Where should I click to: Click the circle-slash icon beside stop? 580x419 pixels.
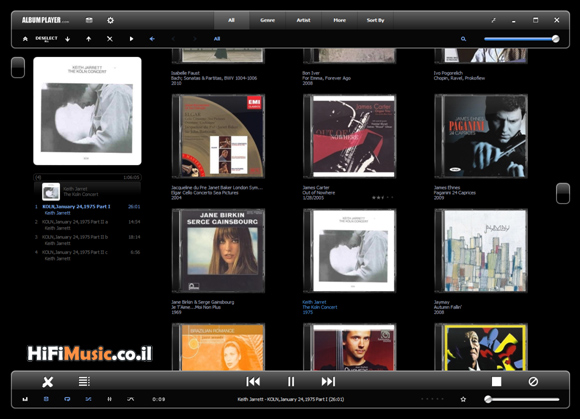click(533, 381)
